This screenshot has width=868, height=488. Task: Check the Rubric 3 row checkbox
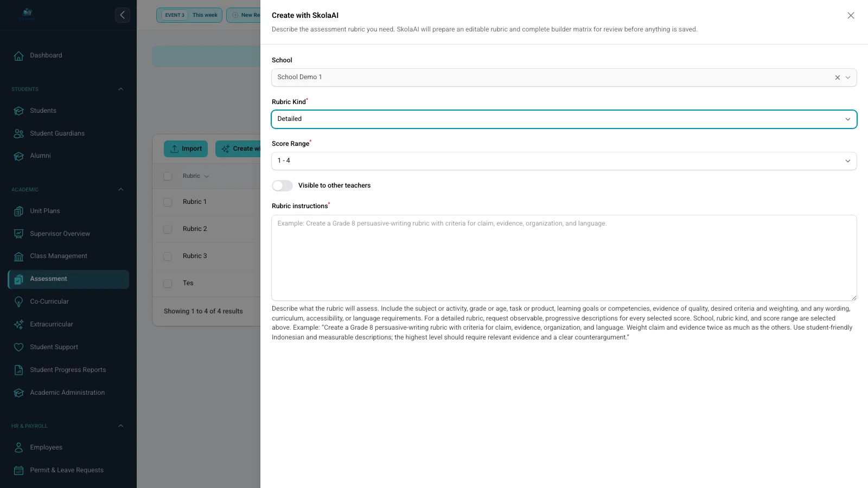168,256
